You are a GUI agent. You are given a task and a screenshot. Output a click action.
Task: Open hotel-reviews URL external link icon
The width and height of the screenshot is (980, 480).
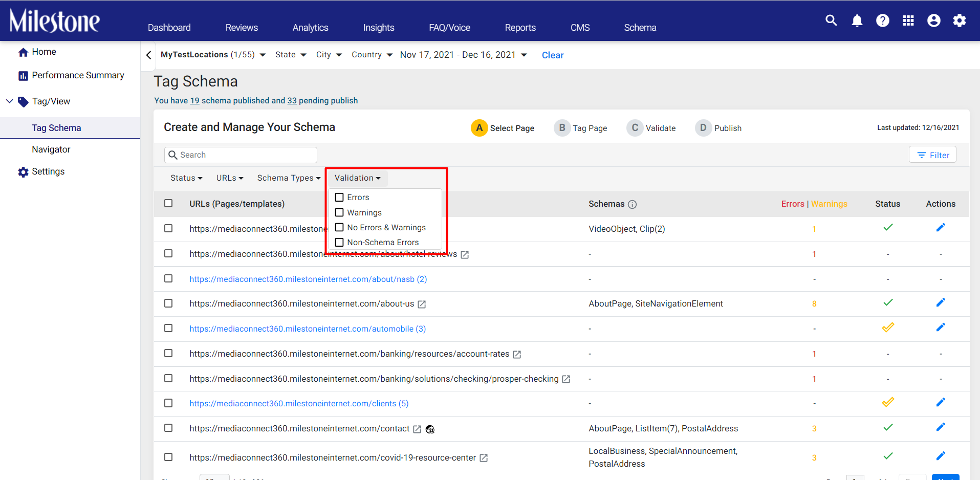pos(465,255)
